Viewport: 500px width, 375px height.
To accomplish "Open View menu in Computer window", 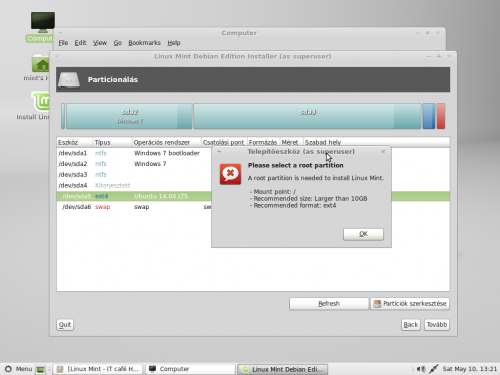I will 100,43.
